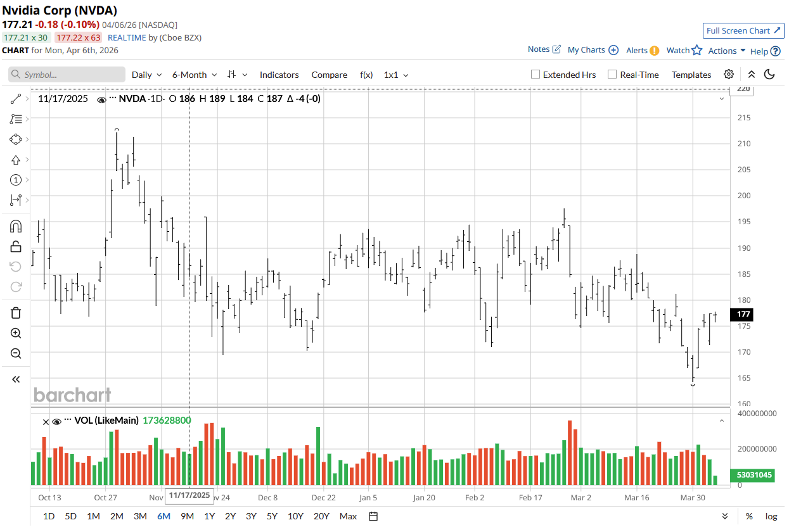The width and height of the screenshot is (789, 532).
Task: Open the 6-Month period dropdown
Action: (x=195, y=74)
